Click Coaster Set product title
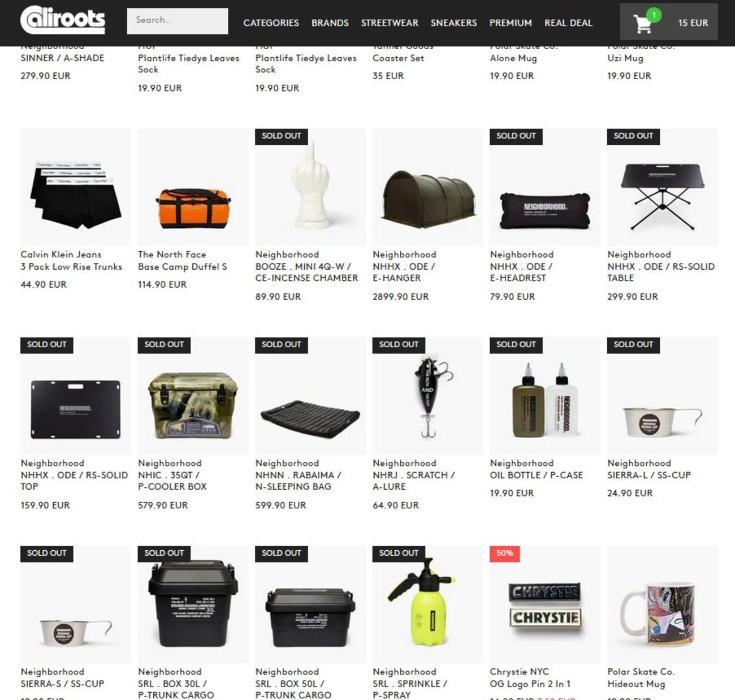 point(399,58)
